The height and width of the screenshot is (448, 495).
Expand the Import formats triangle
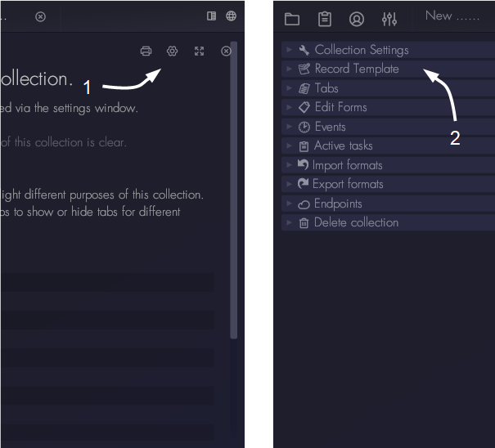[x=289, y=164]
